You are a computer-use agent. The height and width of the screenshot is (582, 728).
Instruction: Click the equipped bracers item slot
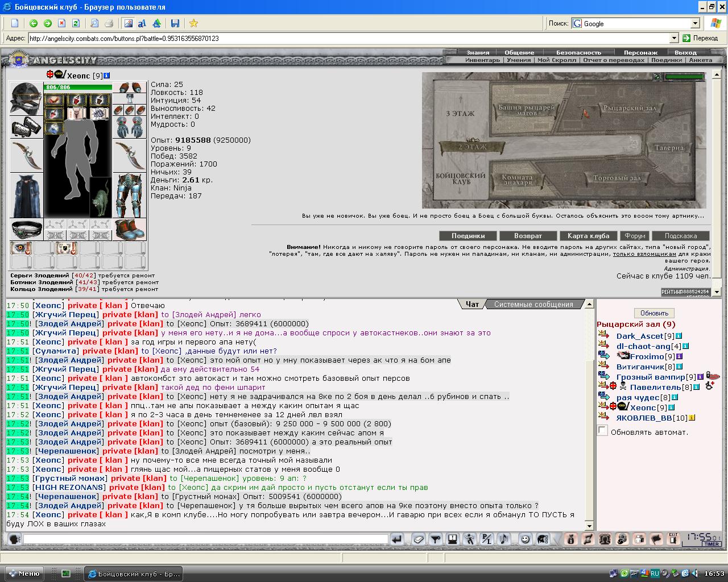pos(26,127)
